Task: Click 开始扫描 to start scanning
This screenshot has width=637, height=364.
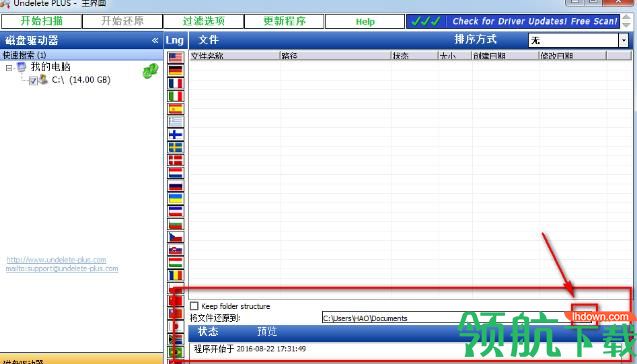Action: 41,21
